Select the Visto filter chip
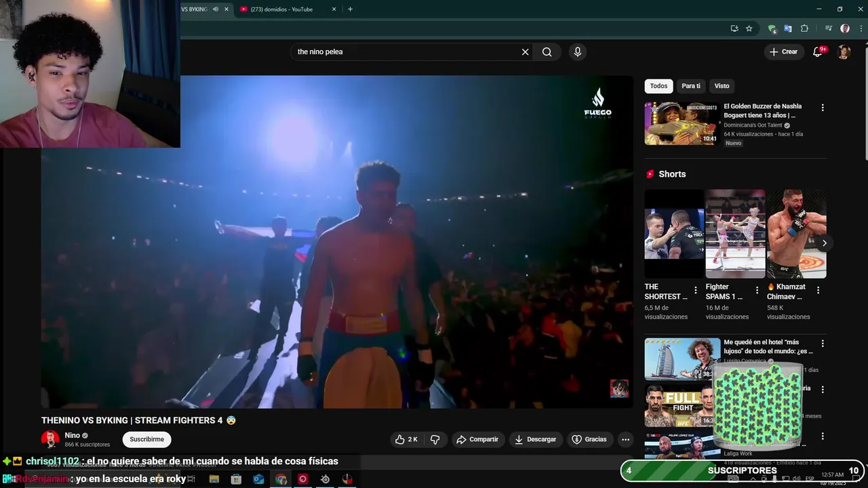The width and height of the screenshot is (868, 488). click(x=722, y=86)
